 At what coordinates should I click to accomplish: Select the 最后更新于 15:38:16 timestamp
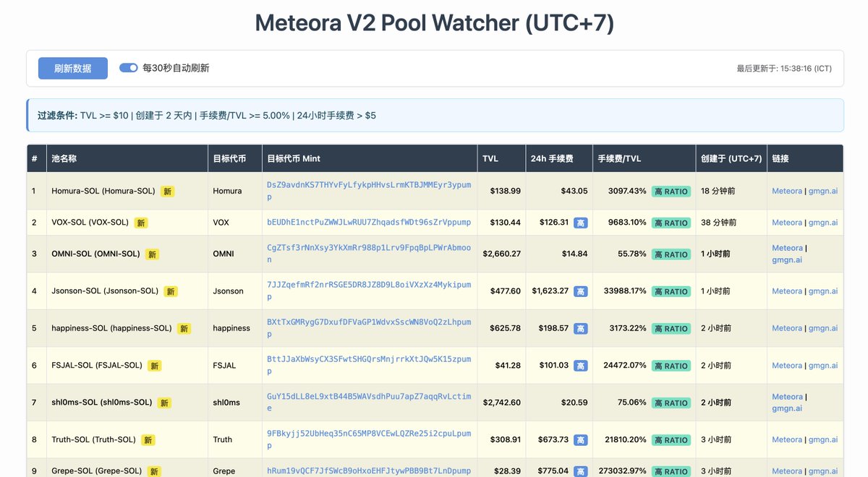point(784,69)
